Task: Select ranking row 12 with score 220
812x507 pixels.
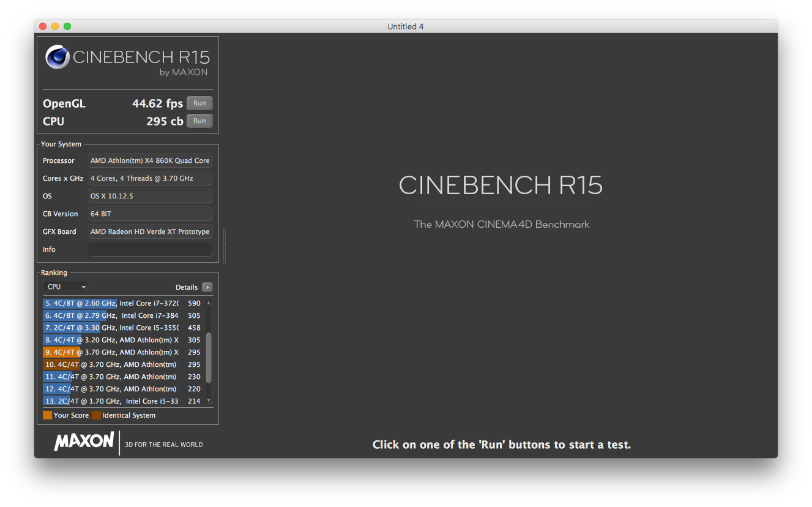Action: (124, 389)
